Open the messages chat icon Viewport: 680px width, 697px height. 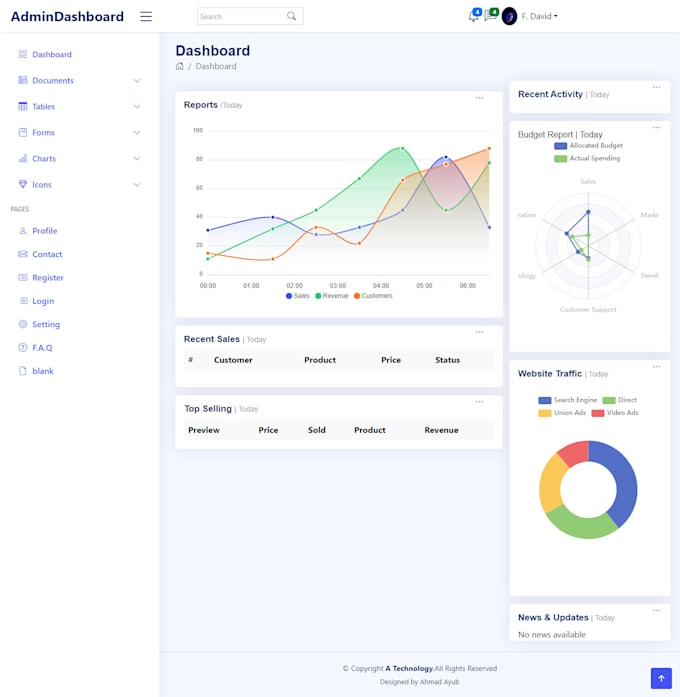pos(490,16)
